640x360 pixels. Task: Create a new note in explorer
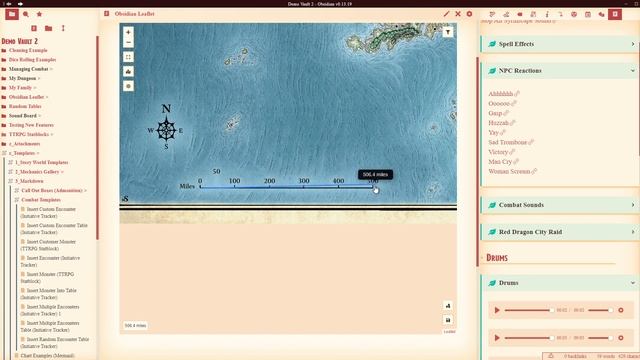34,28
